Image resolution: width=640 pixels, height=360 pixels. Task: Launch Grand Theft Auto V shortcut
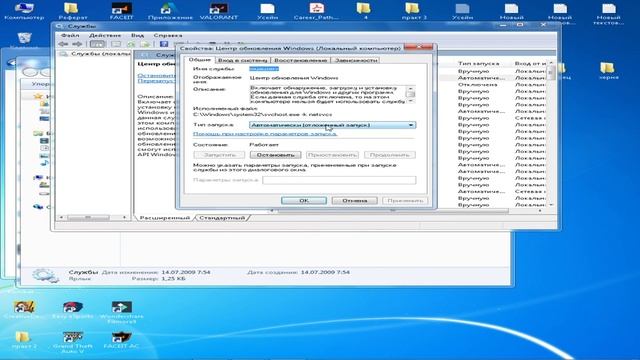tap(73, 342)
